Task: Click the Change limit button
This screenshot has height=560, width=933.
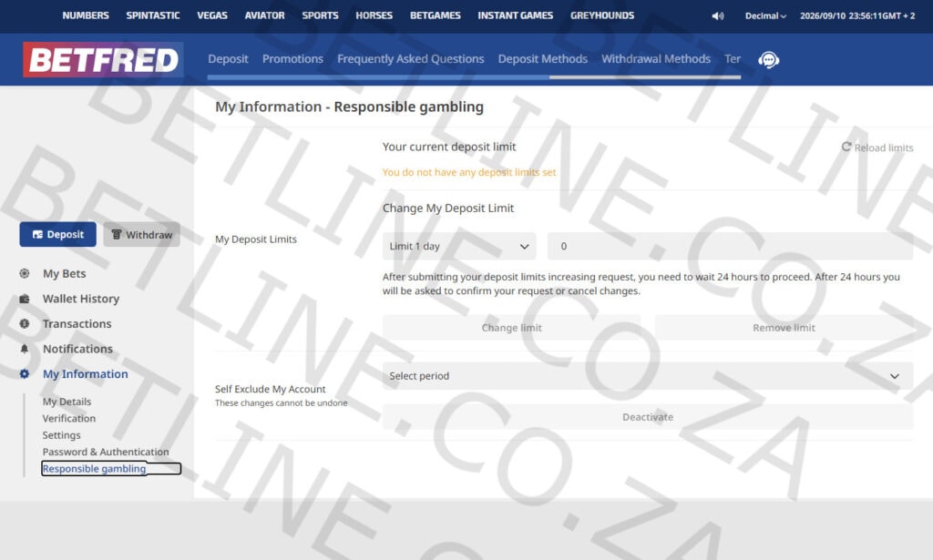Action: click(512, 328)
